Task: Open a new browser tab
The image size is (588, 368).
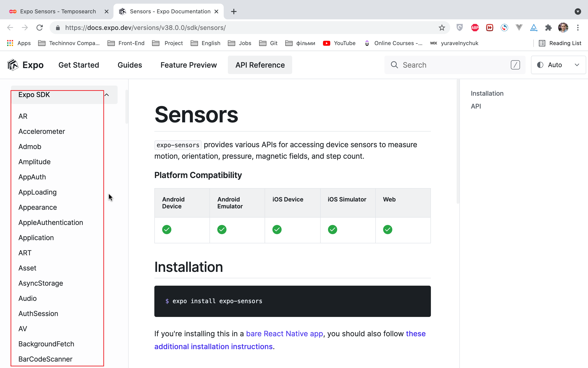Action: (x=234, y=11)
